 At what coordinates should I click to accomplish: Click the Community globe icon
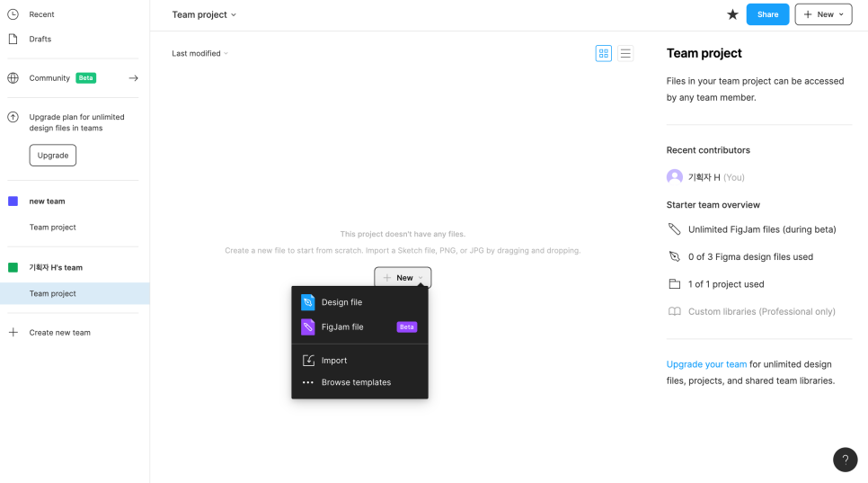[13, 78]
